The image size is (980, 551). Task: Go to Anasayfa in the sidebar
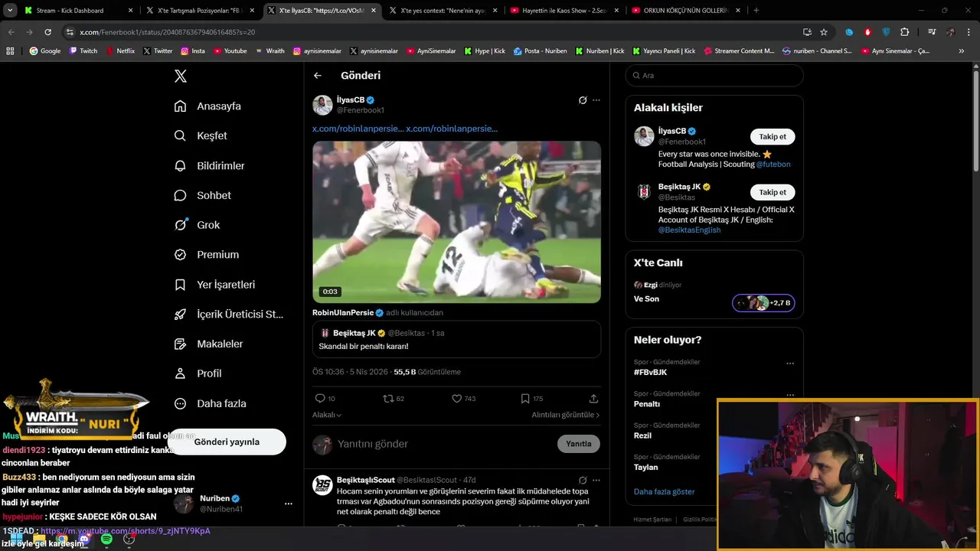(x=208, y=106)
